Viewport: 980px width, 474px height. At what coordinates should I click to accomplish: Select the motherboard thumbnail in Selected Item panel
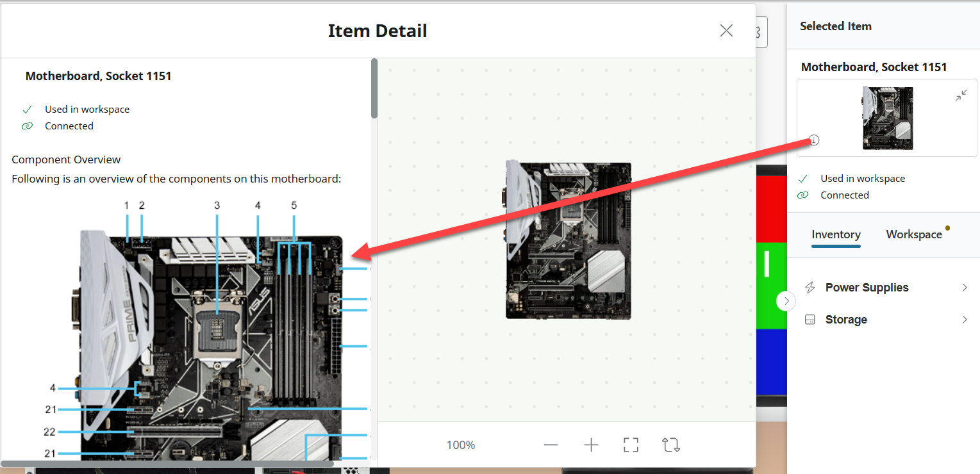click(x=888, y=118)
